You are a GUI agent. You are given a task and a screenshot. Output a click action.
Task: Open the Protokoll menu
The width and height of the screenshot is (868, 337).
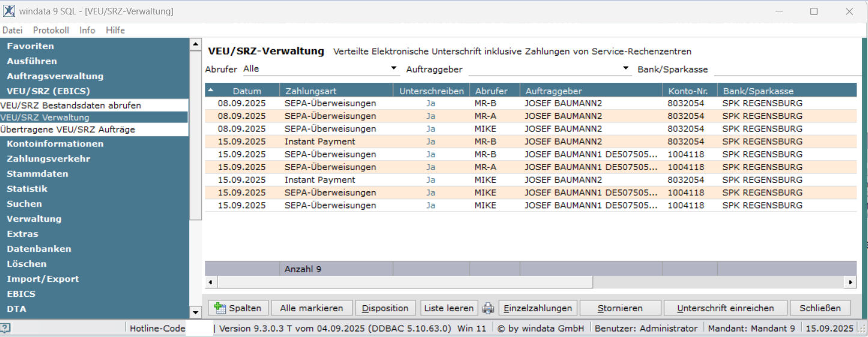pyautogui.click(x=51, y=30)
